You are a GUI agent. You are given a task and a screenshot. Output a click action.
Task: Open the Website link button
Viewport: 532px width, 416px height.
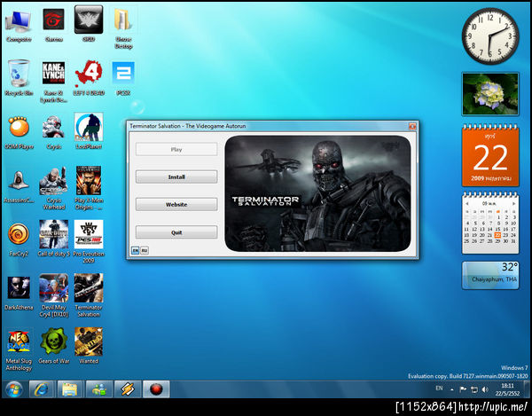(x=176, y=204)
